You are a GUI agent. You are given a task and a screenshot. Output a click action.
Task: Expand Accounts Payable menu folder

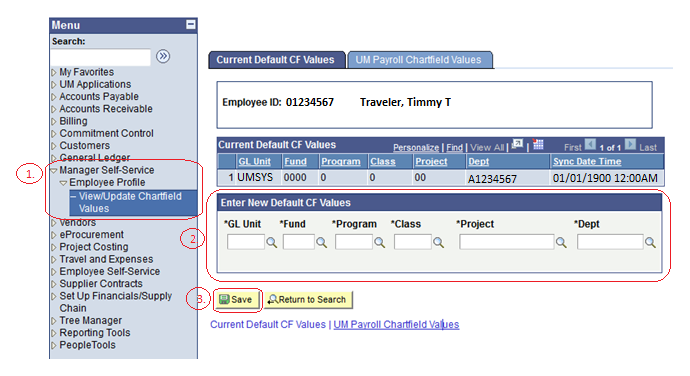click(x=54, y=97)
